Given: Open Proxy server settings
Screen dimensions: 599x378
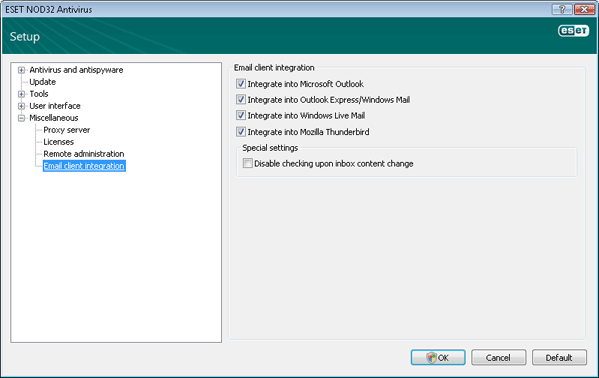Looking at the screenshot, I should pos(67,130).
